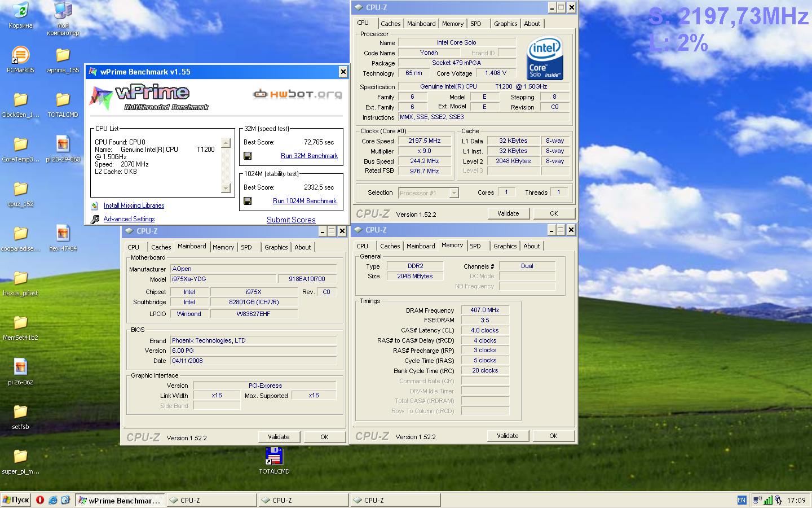Switch to the Caches tab in the top CPU-Z window
Viewport: 812px width, 508px height.
(390, 24)
